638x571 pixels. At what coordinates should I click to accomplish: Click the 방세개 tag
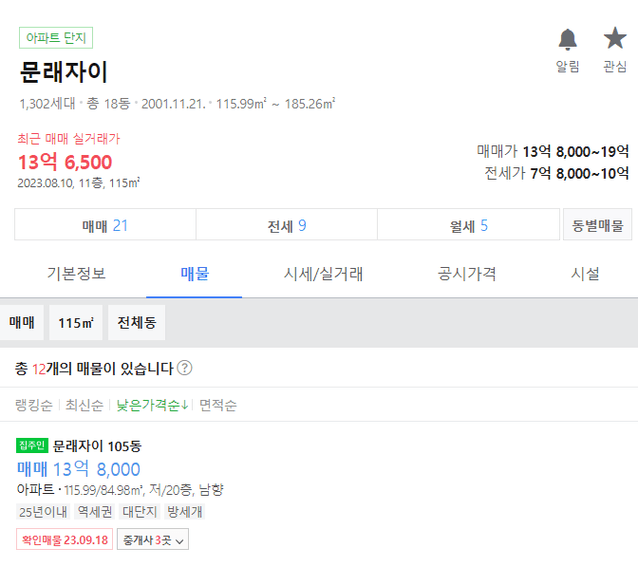(185, 511)
